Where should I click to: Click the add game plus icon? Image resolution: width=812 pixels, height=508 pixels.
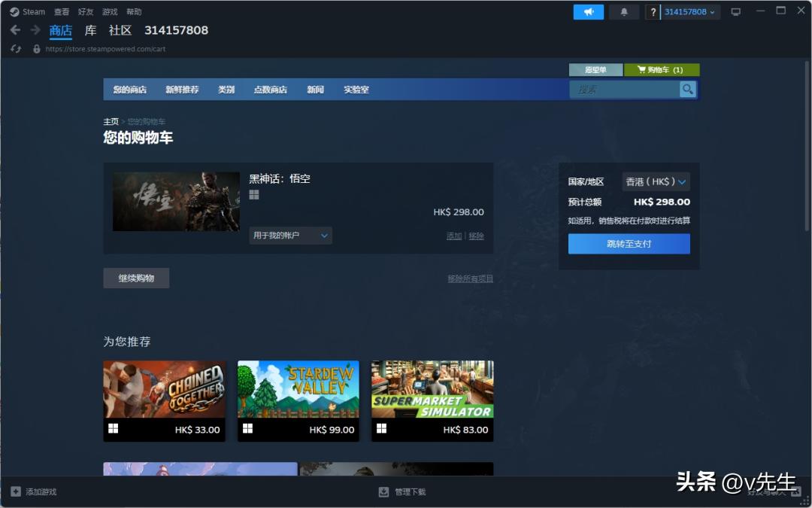tap(16, 491)
